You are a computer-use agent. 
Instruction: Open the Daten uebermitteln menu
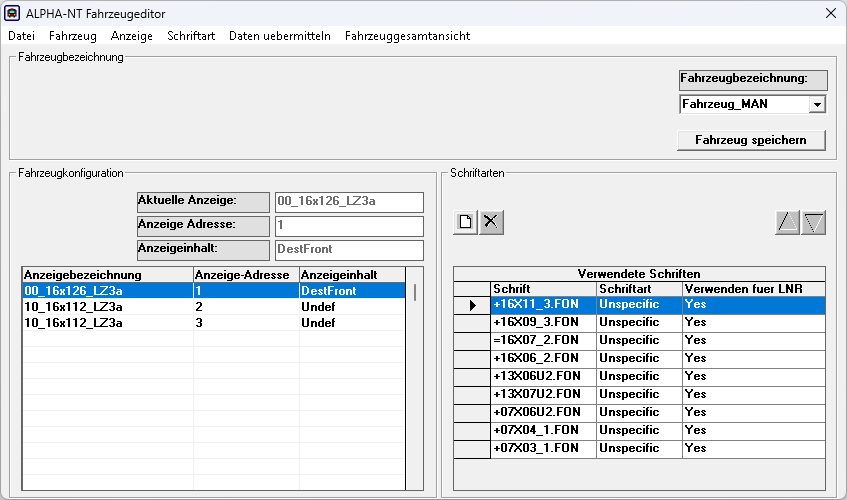tap(280, 36)
